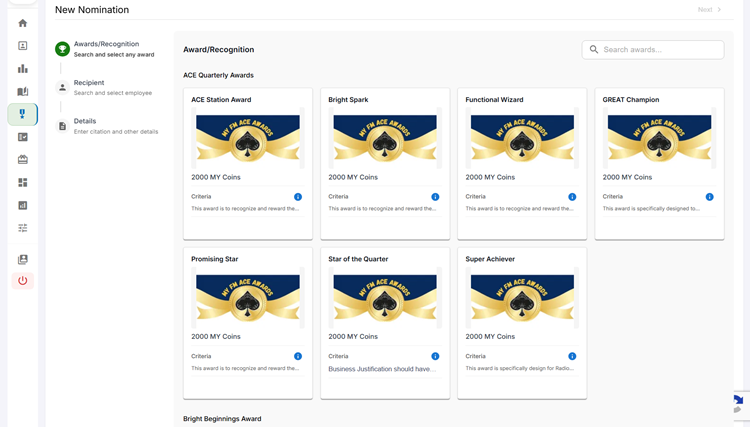Image resolution: width=750 pixels, height=427 pixels.
Task: Click the reCAPTCHA badge at corner
Action: [x=740, y=405]
